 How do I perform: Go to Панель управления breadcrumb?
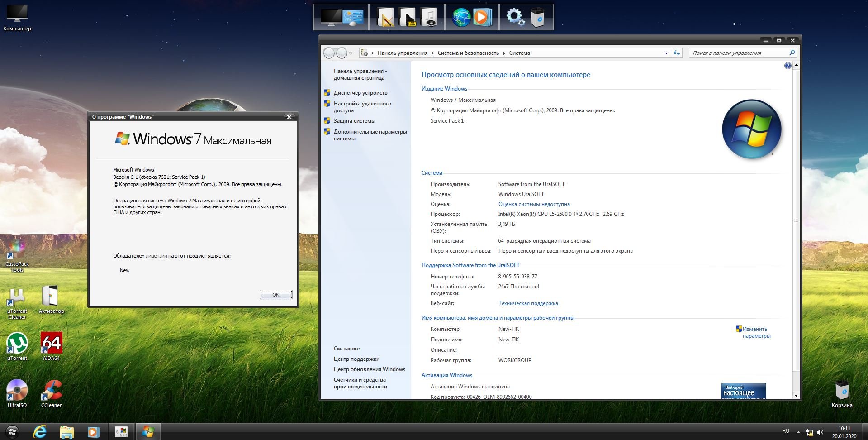[x=402, y=53]
